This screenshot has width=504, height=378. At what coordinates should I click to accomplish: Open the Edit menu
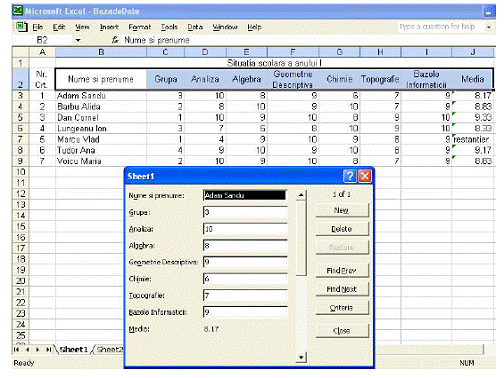59,27
